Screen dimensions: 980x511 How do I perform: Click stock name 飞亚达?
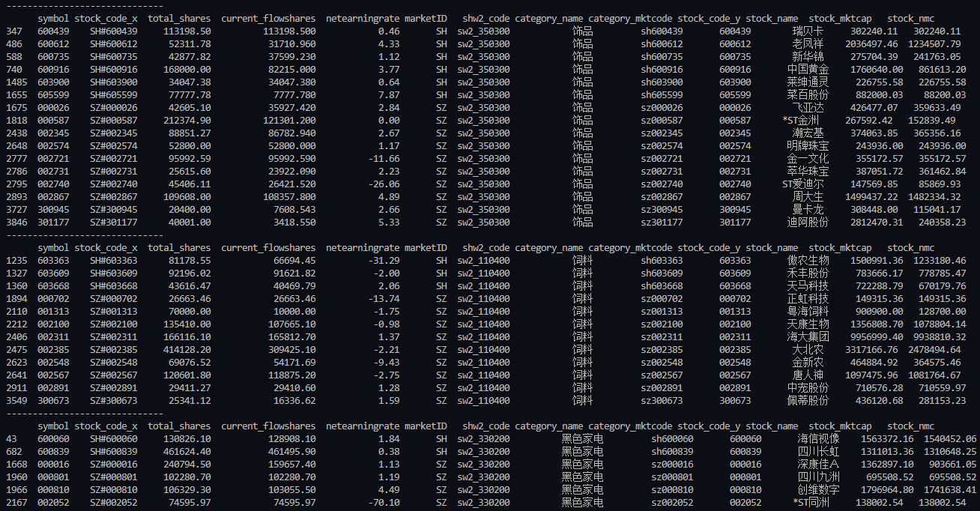(x=808, y=108)
